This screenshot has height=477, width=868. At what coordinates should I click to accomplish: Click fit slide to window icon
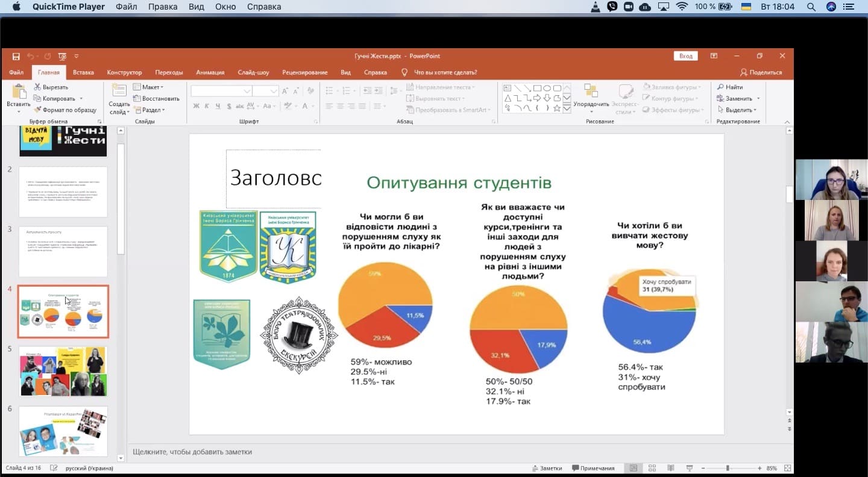tap(787, 468)
